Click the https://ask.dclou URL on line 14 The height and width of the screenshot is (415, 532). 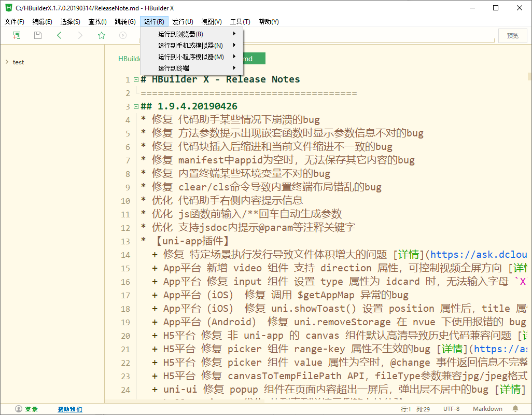[479, 255]
